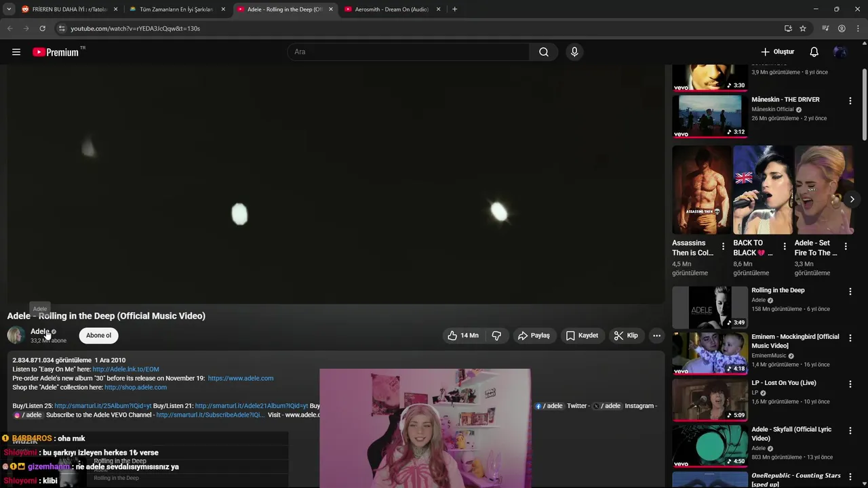Open the Adele channel name link
868x488 pixels.
pos(40,331)
